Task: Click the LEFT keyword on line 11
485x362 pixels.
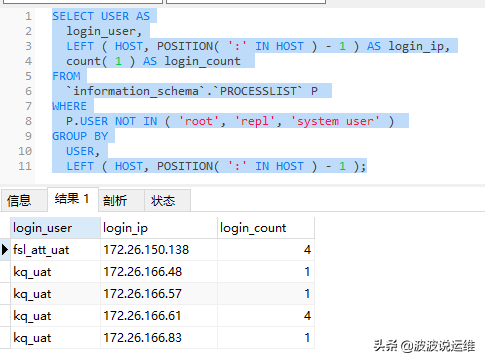Action: [x=80, y=166]
